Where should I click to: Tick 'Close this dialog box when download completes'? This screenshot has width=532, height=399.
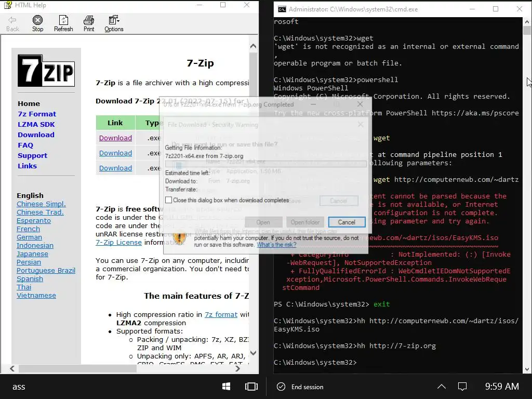(x=169, y=200)
